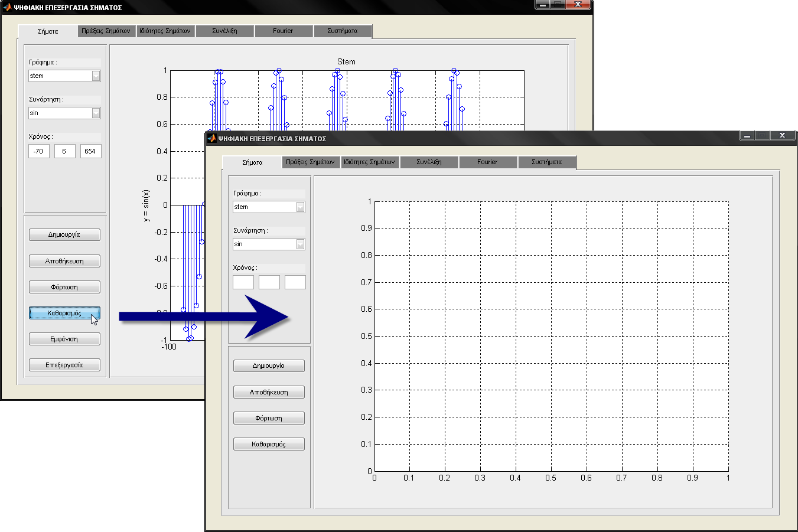Click Δημιουργία button in back window
This screenshot has width=798, height=532.
pos(64,235)
